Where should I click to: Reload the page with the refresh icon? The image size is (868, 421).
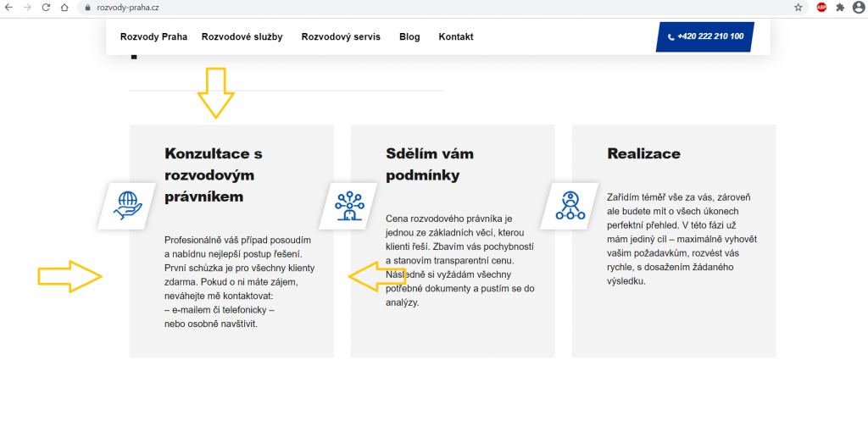pos(45,7)
